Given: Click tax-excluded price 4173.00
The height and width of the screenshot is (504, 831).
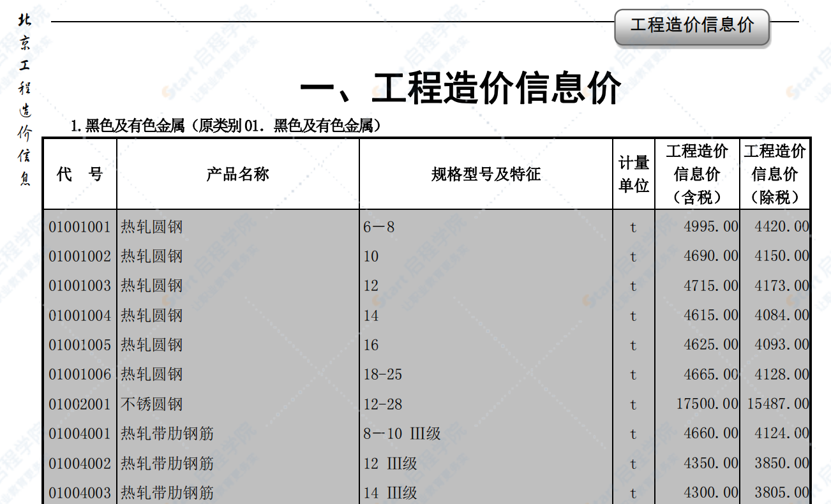Looking at the screenshot, I should (782, 286).
